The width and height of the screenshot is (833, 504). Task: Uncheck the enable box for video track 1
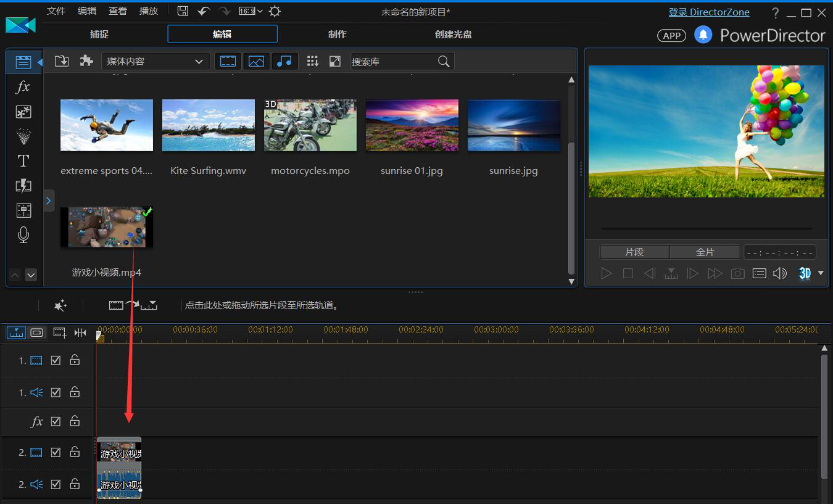pos(56,360)
